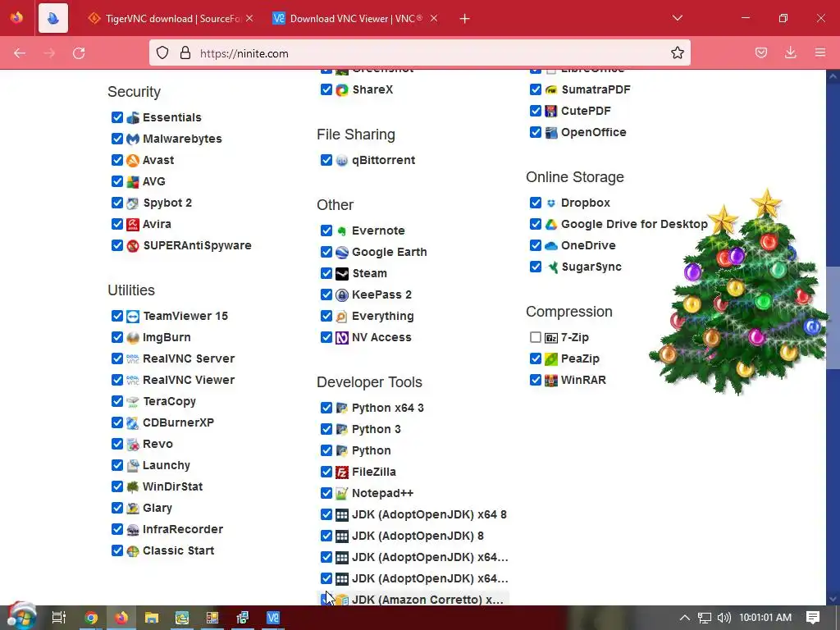Open Task View from the taskbar

59,618
